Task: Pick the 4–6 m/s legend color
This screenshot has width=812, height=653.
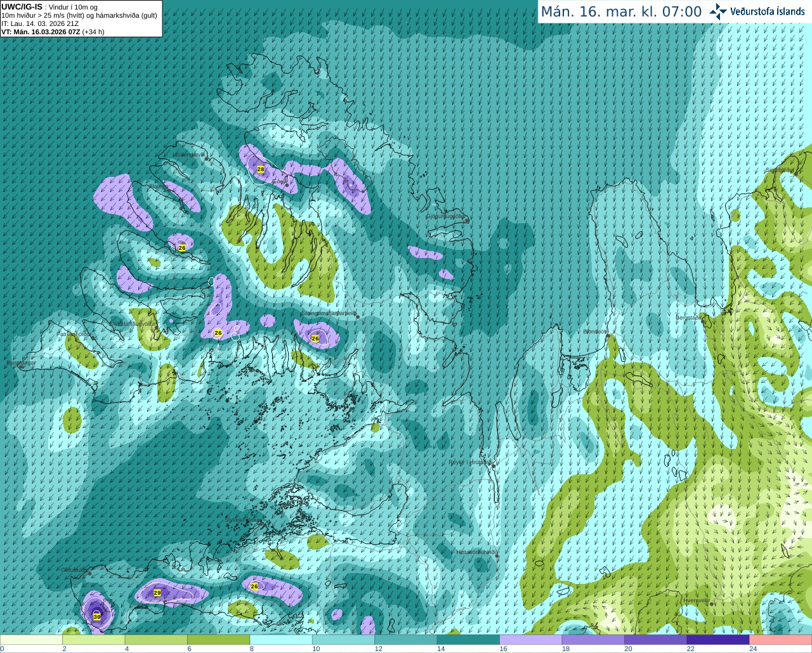Action: 156,640
